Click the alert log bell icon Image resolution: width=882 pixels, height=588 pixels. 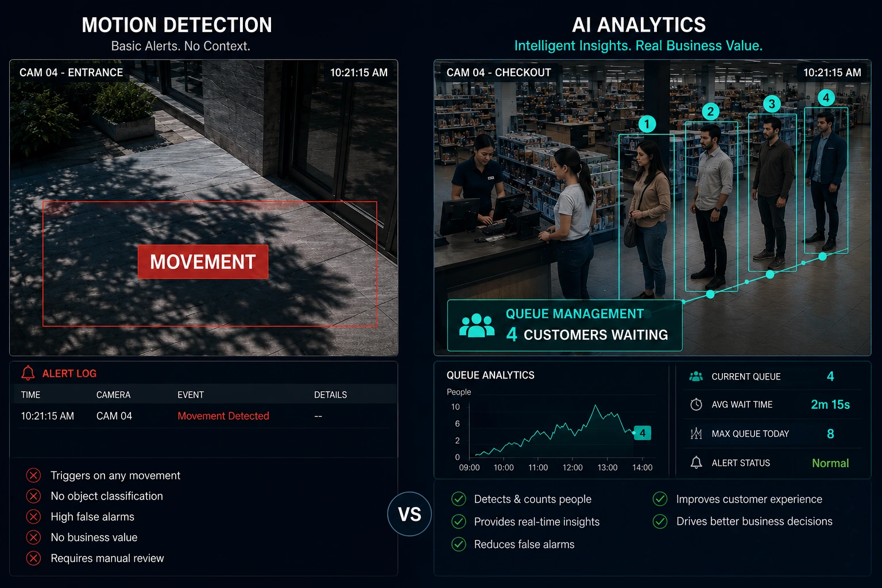[28, 373]
